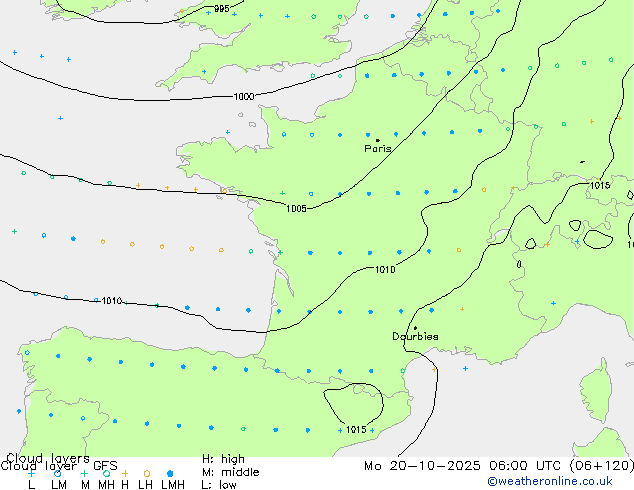Click the 1010 isobar label over the ocean
Viewport: 634px width, 490px height.
click(112, 301)
